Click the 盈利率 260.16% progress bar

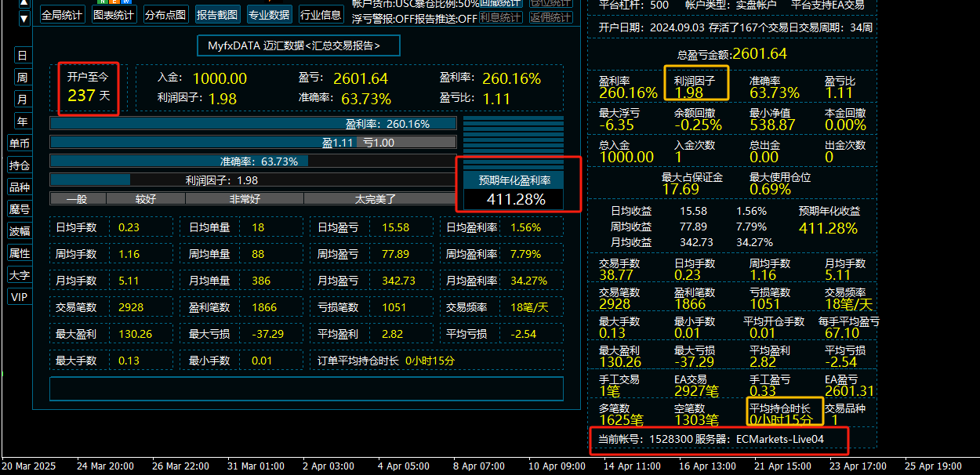pos(253,123)
